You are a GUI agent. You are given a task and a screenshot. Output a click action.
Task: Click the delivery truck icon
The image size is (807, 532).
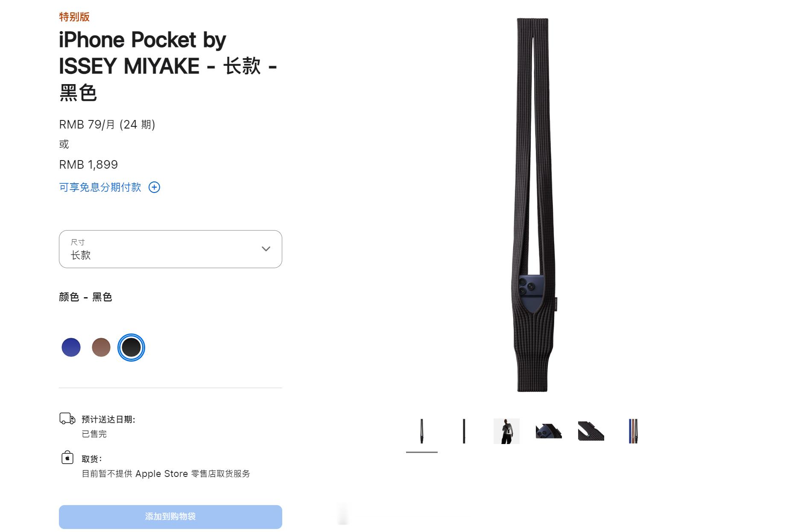tap(67, 418)
